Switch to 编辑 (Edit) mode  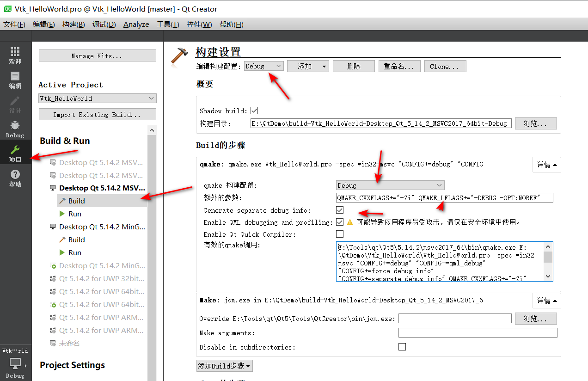[x=15, y=80]
